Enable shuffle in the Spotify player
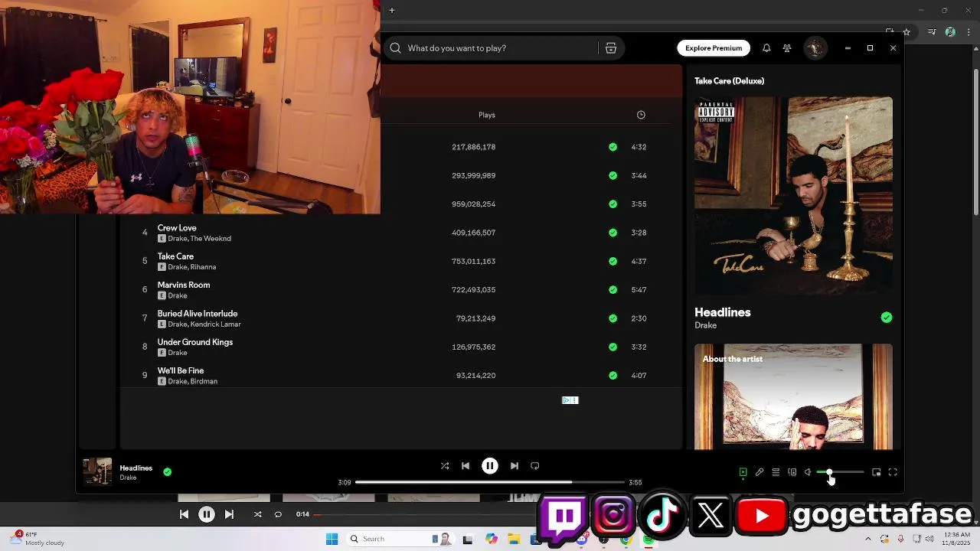 [445, 465]
